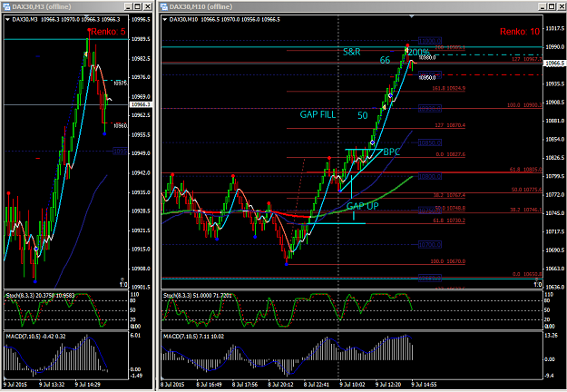Image resolution: width=567 pixels, height=392 pixels.
Task: Select the 'Renko: 10' label
Action: click(x=520, y=32)
